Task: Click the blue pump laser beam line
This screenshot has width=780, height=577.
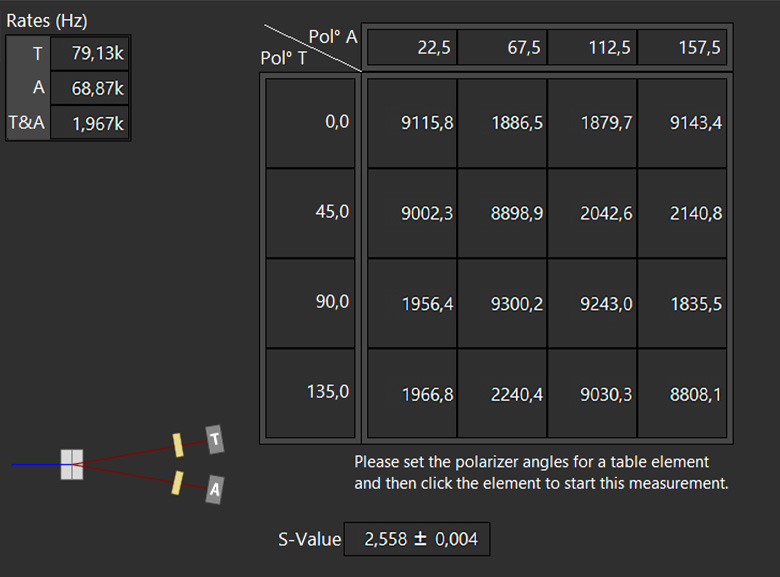Action: pos(36,465)
